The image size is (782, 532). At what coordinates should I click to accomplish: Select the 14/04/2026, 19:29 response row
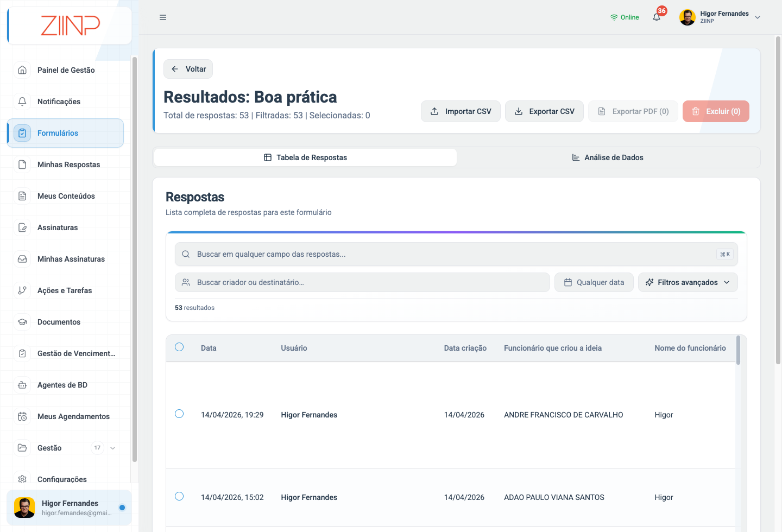[x=179, y=414]
